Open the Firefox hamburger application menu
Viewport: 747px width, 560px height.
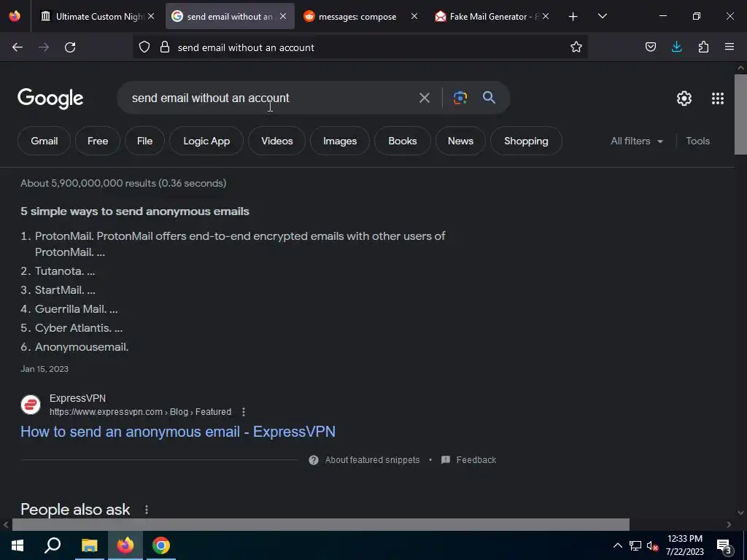(x=729, y=47)
